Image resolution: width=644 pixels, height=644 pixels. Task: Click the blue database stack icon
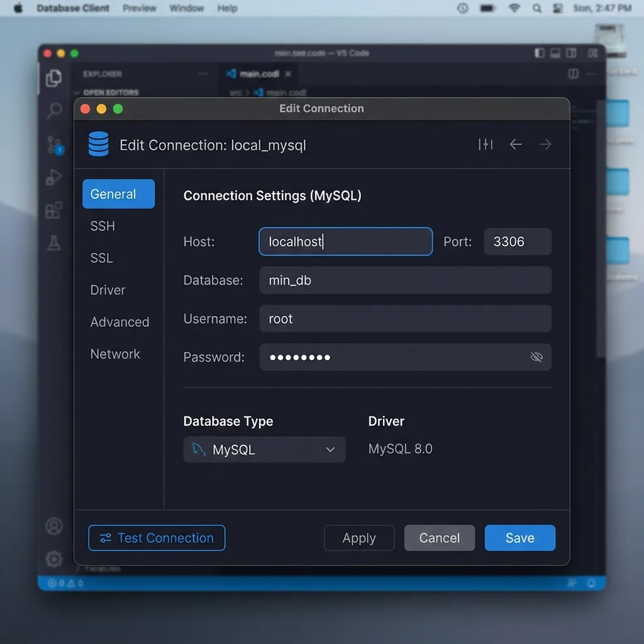[99, 144]
